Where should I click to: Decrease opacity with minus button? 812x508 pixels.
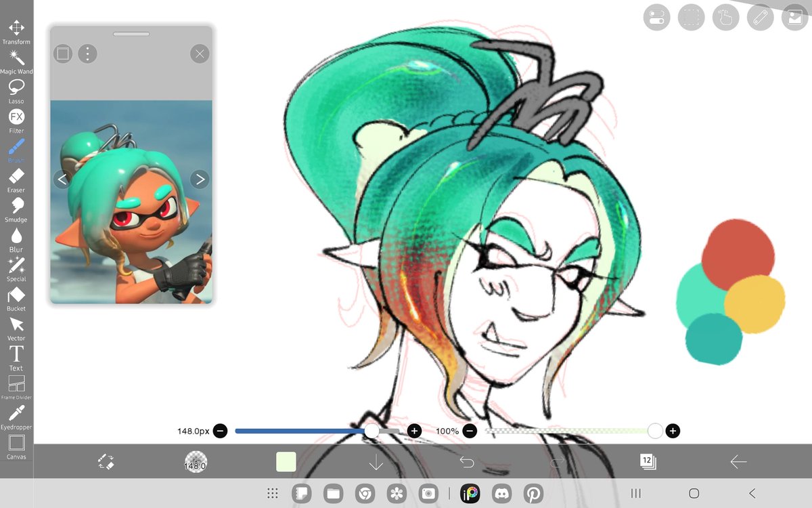pos(470,431)
